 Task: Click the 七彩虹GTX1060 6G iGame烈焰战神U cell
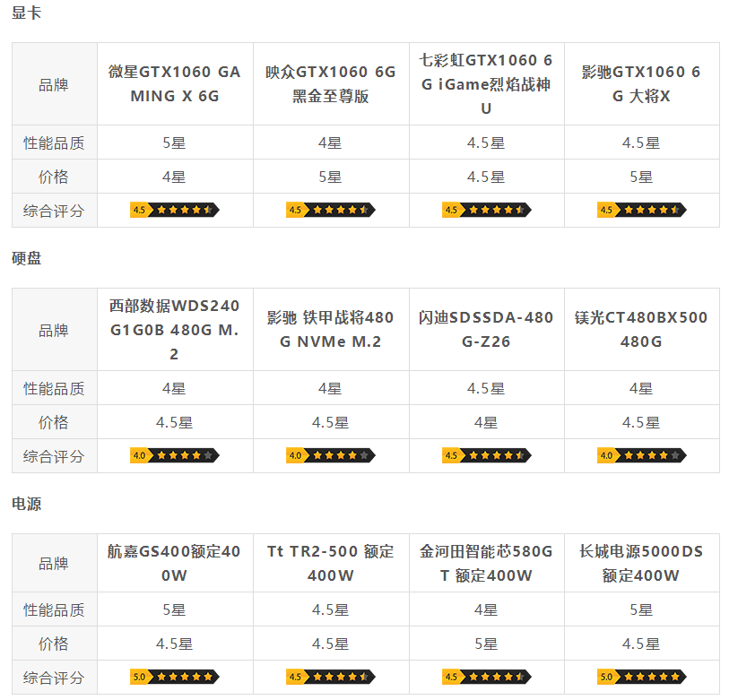(486, 84)
